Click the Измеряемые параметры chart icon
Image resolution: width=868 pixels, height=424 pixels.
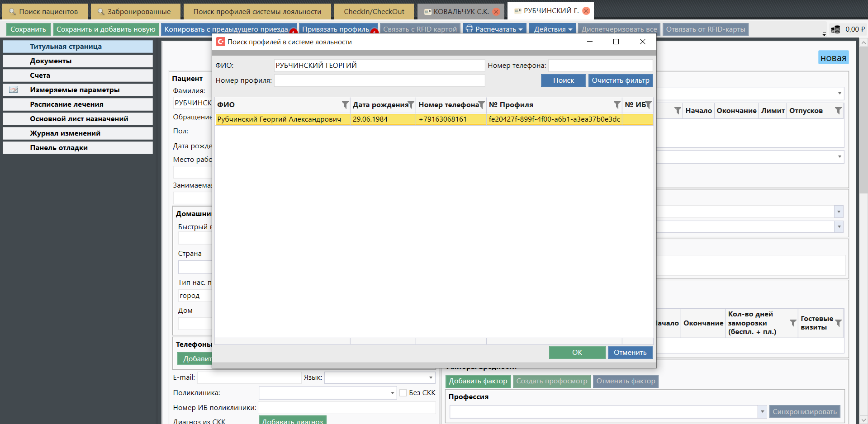coord(14,90)
